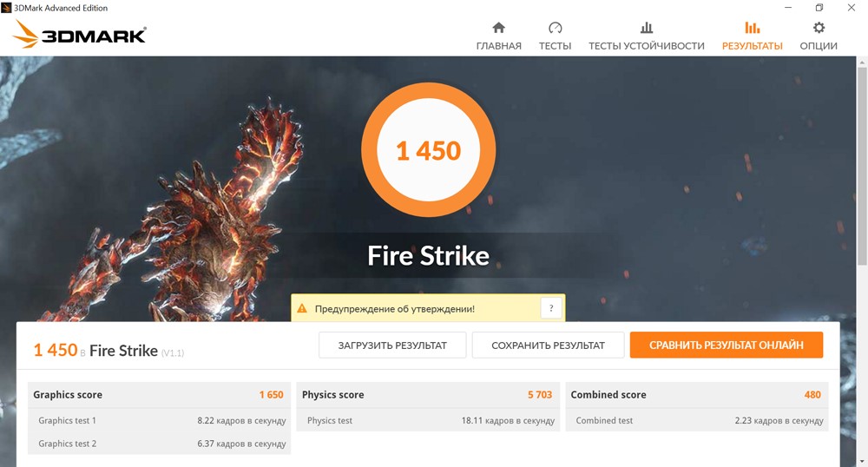Close the 3DMark Advanced Edition window

click(852, 8)
